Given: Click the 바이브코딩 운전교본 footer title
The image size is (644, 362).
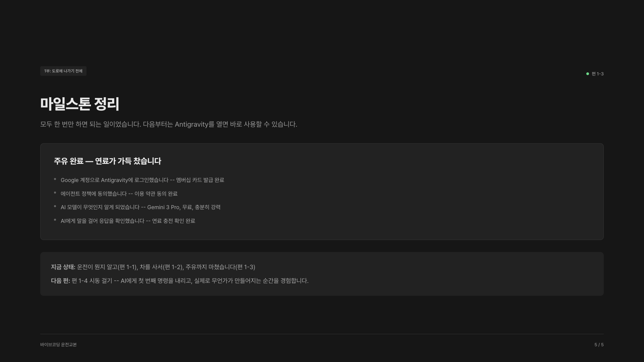Looking at the screenshot, I should 58,345.
